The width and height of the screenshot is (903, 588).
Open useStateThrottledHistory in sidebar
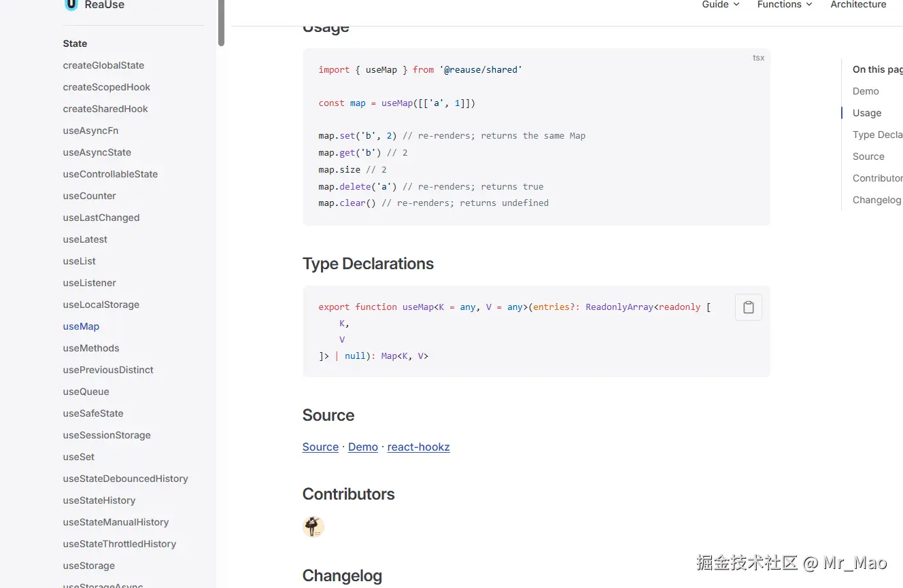(120, 544)
